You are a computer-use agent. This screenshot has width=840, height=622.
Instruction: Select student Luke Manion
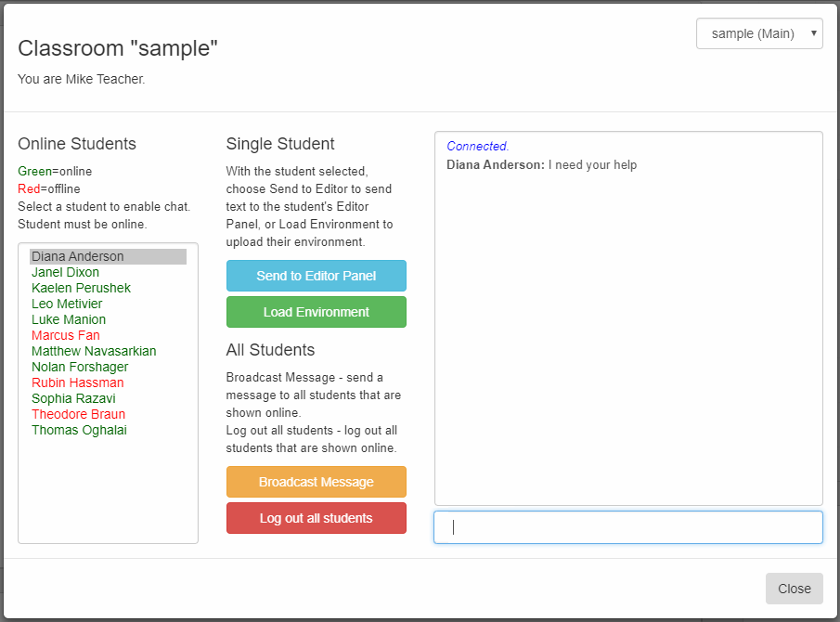click(x=68, y=319)
